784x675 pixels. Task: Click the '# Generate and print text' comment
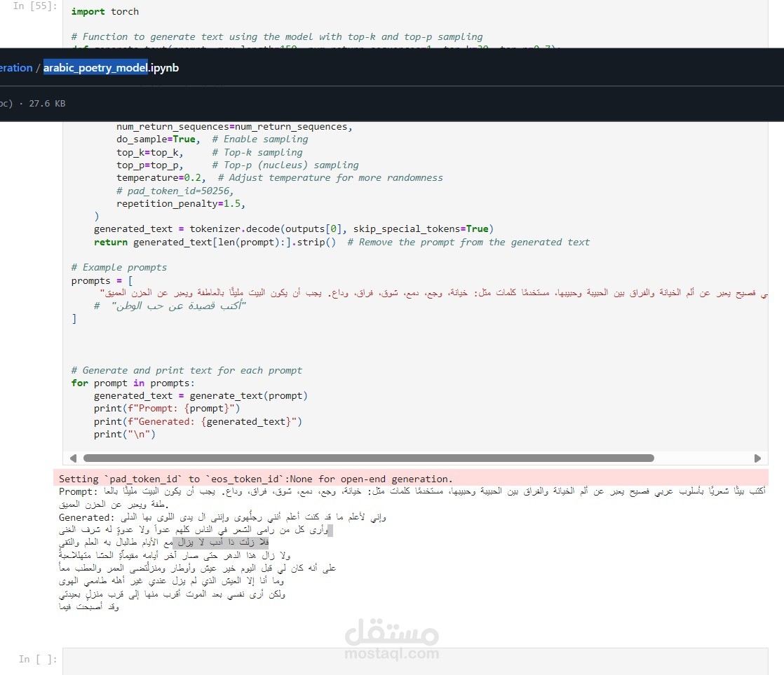187,370
